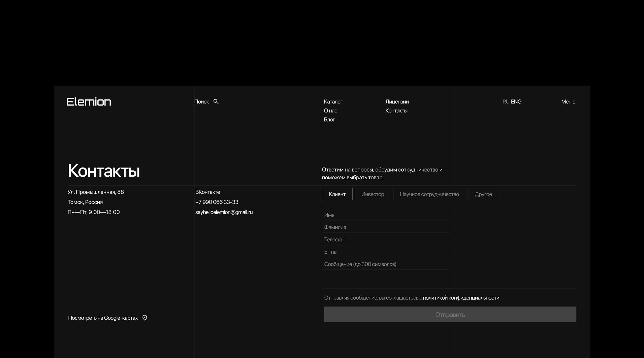Open the Каталог page
Viewport: 644px width, 358px height.
[333, 101]
